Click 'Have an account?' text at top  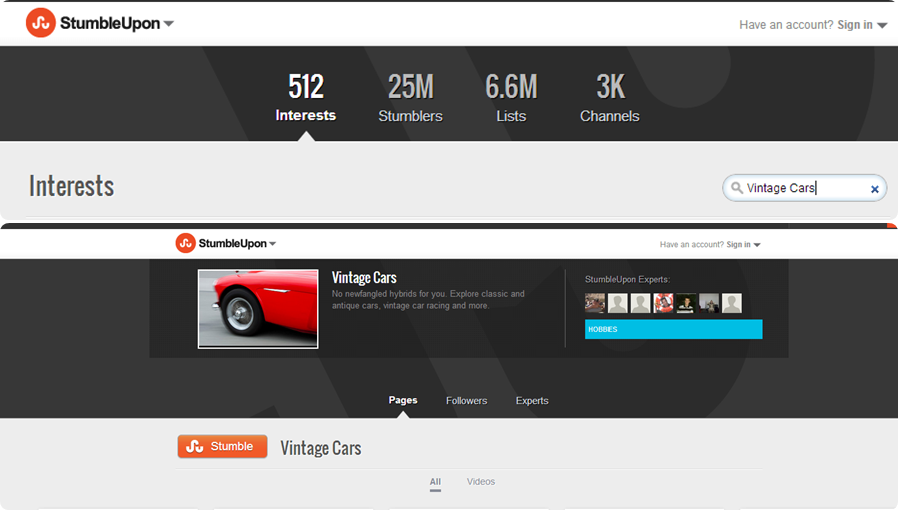tap(786, 25)
